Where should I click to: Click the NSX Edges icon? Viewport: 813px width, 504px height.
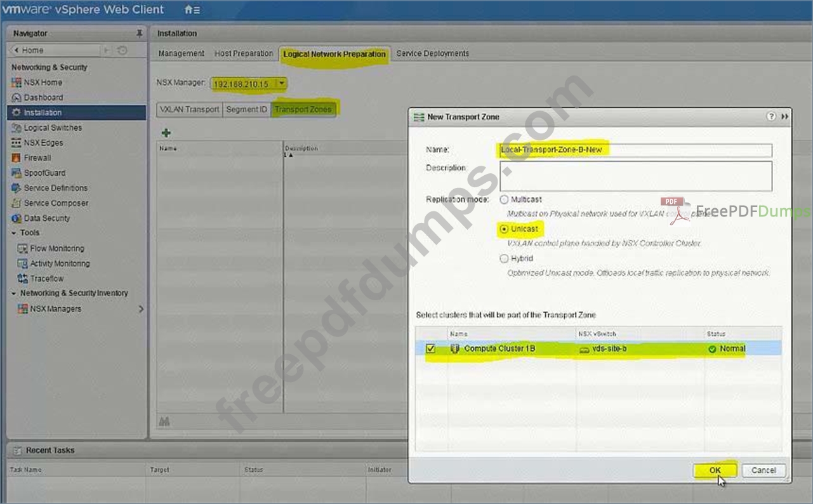[17, 143]
